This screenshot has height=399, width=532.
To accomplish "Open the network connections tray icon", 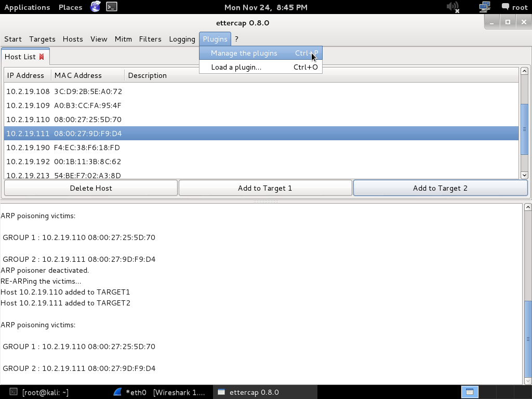I will [x=484, y=7].
